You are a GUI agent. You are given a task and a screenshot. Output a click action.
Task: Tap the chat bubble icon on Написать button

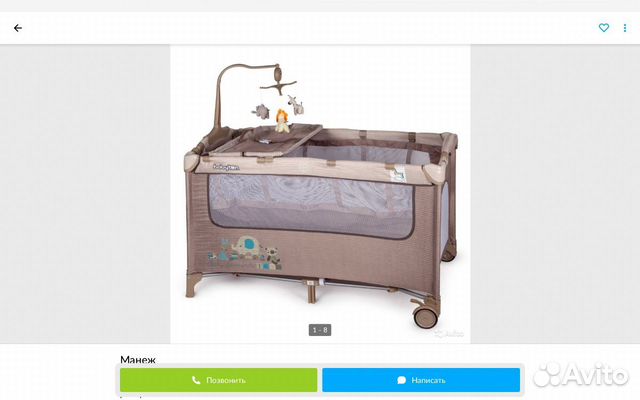(401, 380)
